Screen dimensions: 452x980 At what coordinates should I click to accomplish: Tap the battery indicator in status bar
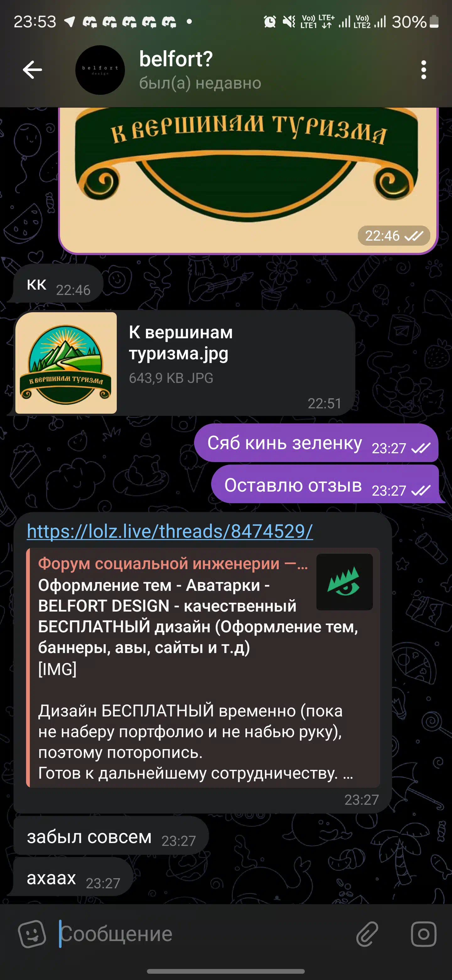434,22
